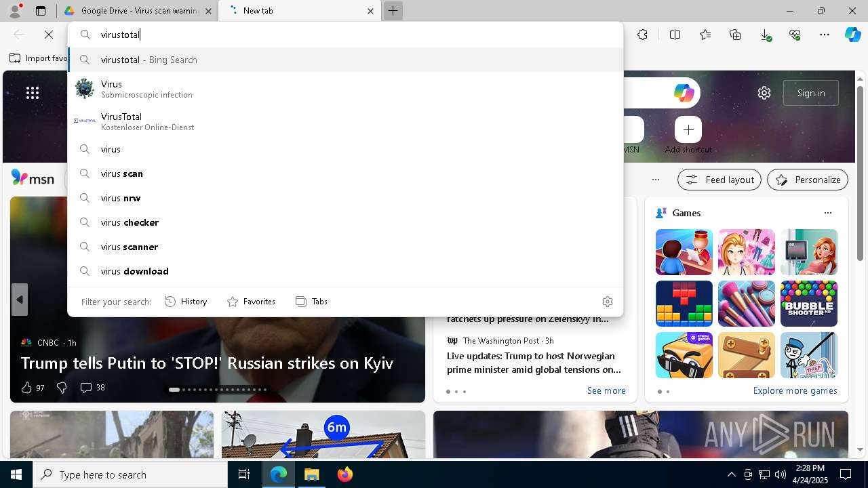Dislike the Trump Putin story

pyautogui.click(x=62, y=388)
